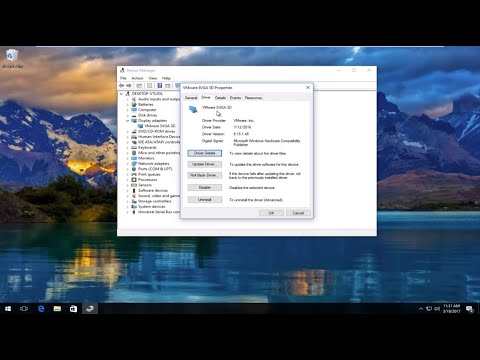The image size is (480, 360).
Task: Click the VMware SVGA 3D device icon in tree
Action: coord(140,126)
